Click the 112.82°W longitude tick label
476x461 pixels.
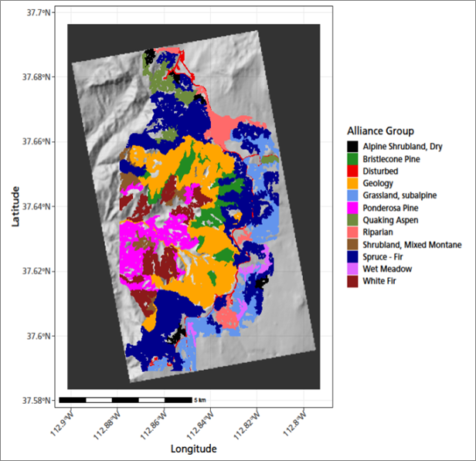pyautogui.click(x=246, y=425)
